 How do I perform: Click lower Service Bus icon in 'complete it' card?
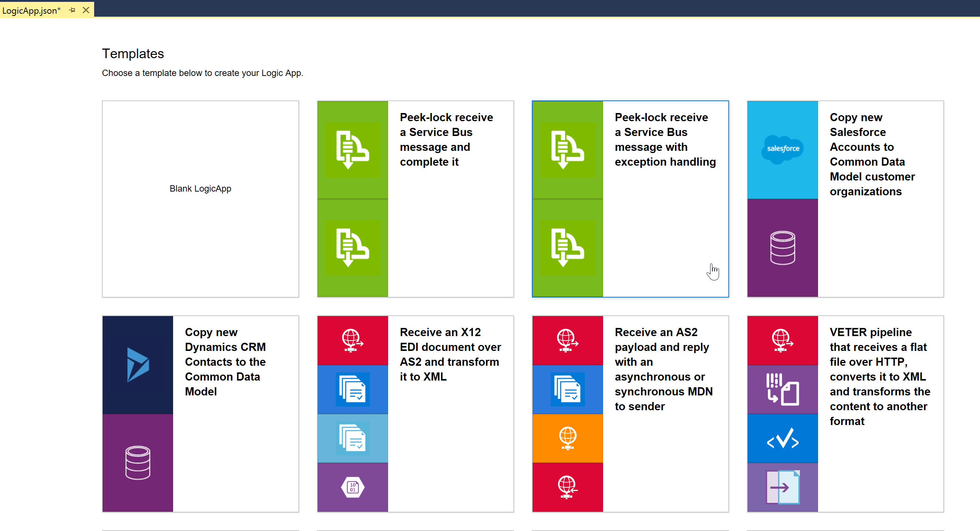pos(352,248)
